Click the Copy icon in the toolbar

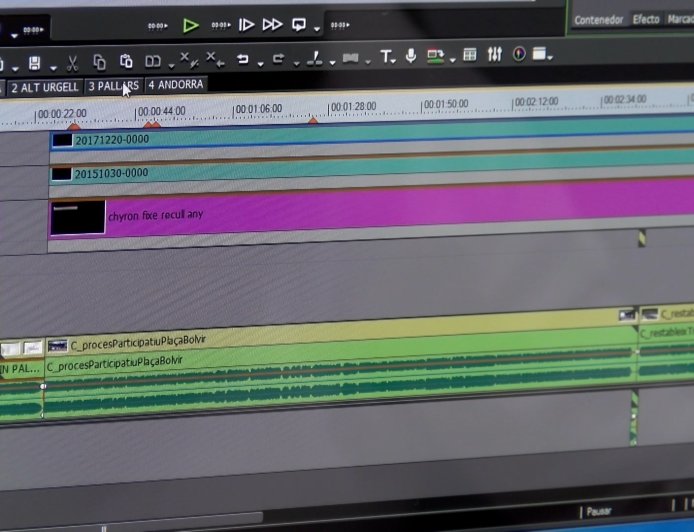pyautogui.click(x=99, y=62)
